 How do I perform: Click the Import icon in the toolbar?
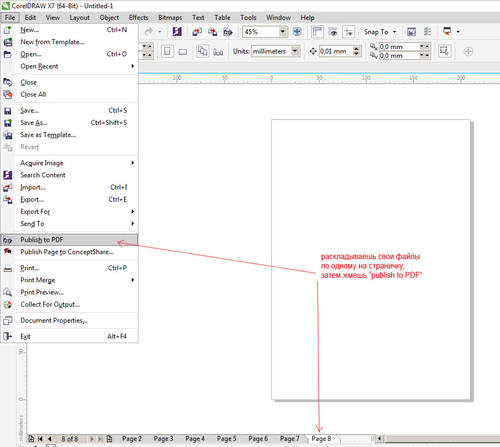pyautogui.click(x=197, y=32)
